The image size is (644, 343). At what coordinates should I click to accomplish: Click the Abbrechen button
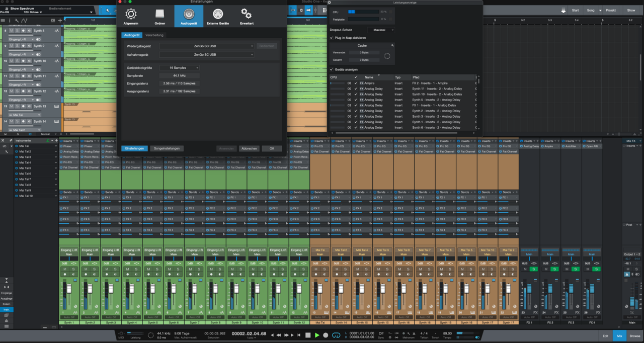(x=249, y=148)
